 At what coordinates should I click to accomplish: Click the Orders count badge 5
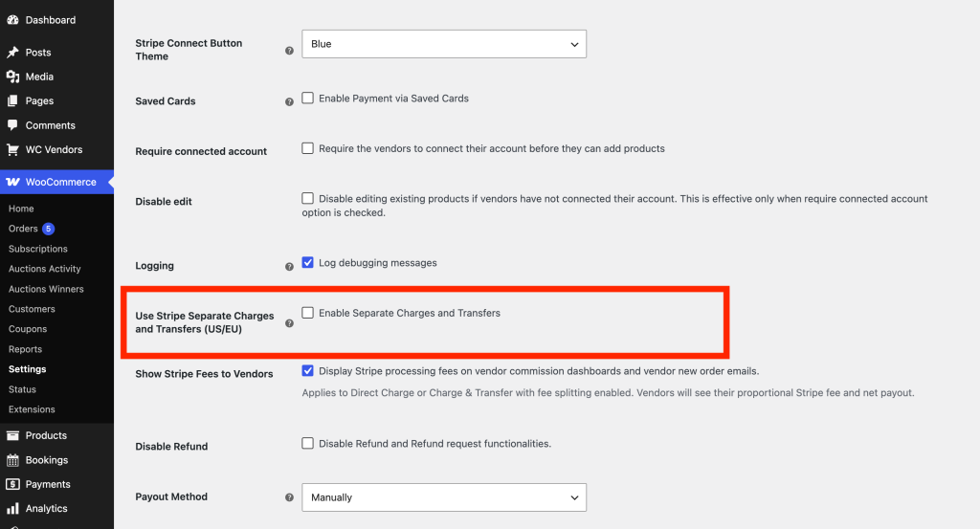pyautogui.click(x=48, y=229)
